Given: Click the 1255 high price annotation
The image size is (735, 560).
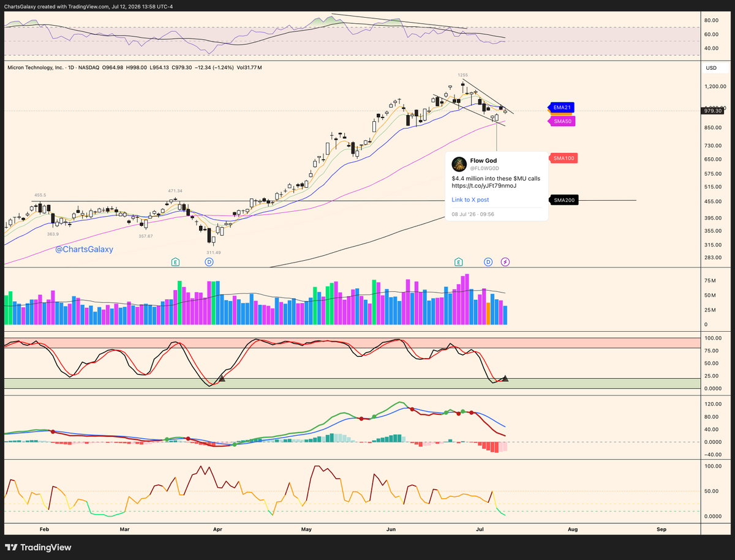Looking at the screenshot, I should pos(462,75).
